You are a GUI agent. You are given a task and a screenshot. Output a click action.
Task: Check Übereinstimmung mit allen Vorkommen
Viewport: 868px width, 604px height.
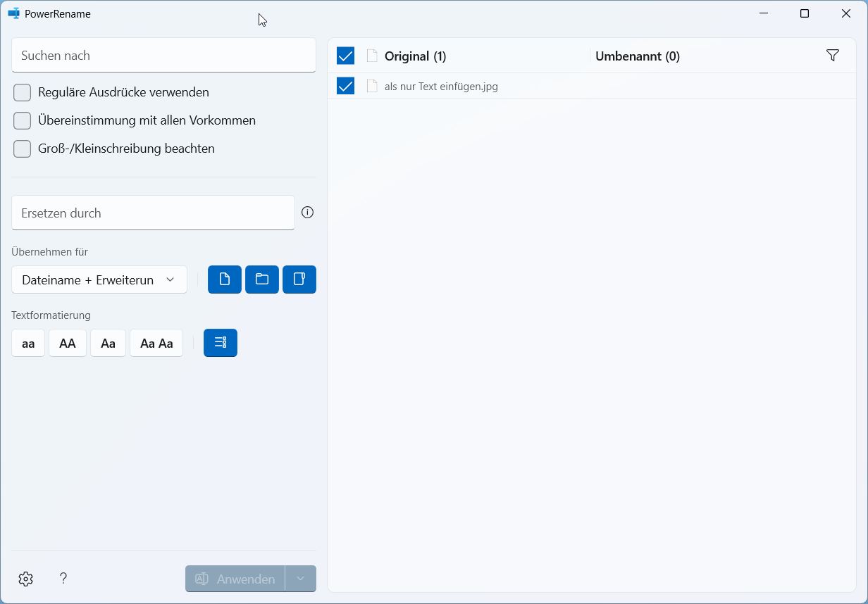23,120
